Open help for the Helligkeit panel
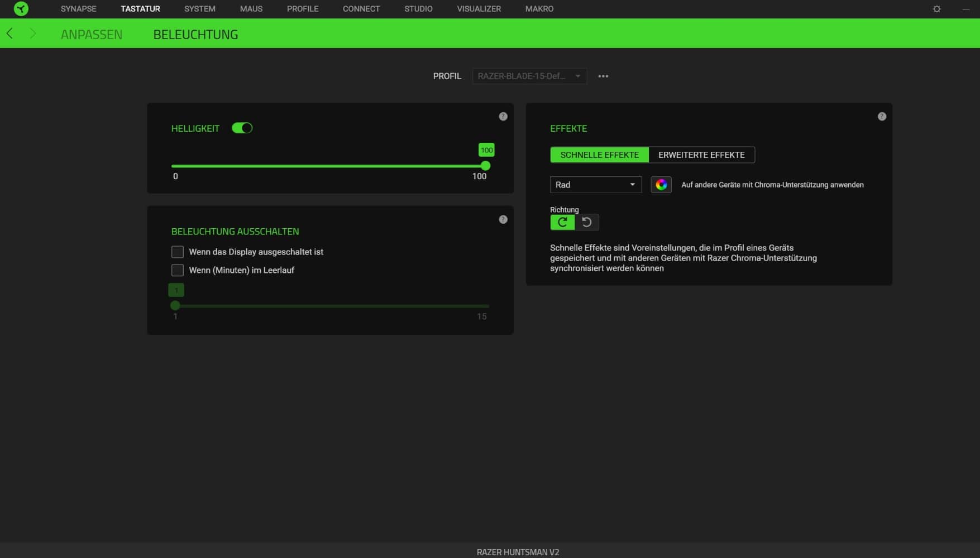 (503, 117)
